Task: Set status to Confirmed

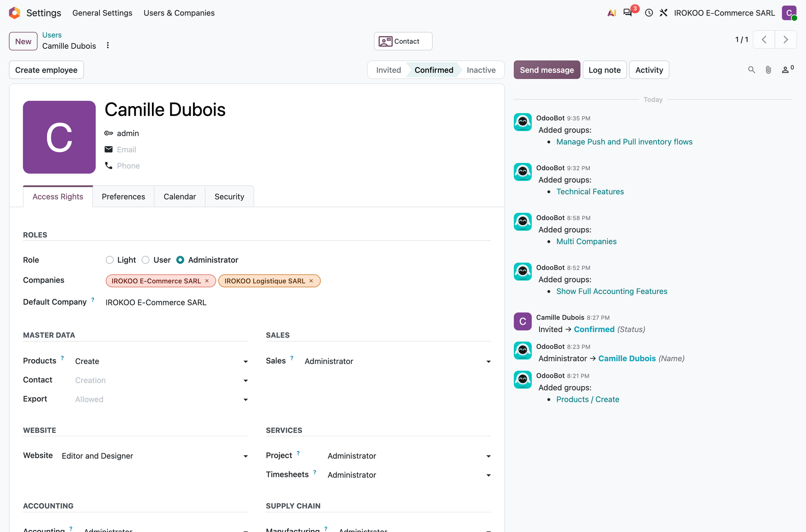Action: [x=434, y=70]
